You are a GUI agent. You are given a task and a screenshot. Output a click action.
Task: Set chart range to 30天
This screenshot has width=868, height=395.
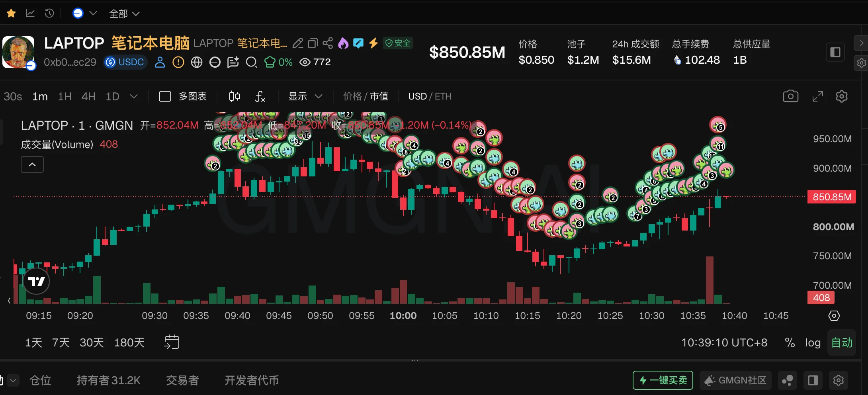click(92, 342)
